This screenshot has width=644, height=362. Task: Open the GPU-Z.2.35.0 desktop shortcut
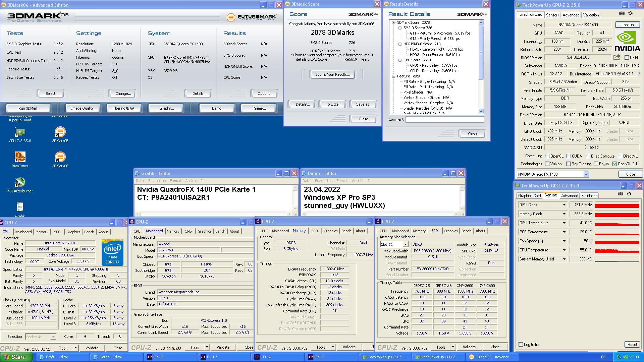click(x=20, y=134)
